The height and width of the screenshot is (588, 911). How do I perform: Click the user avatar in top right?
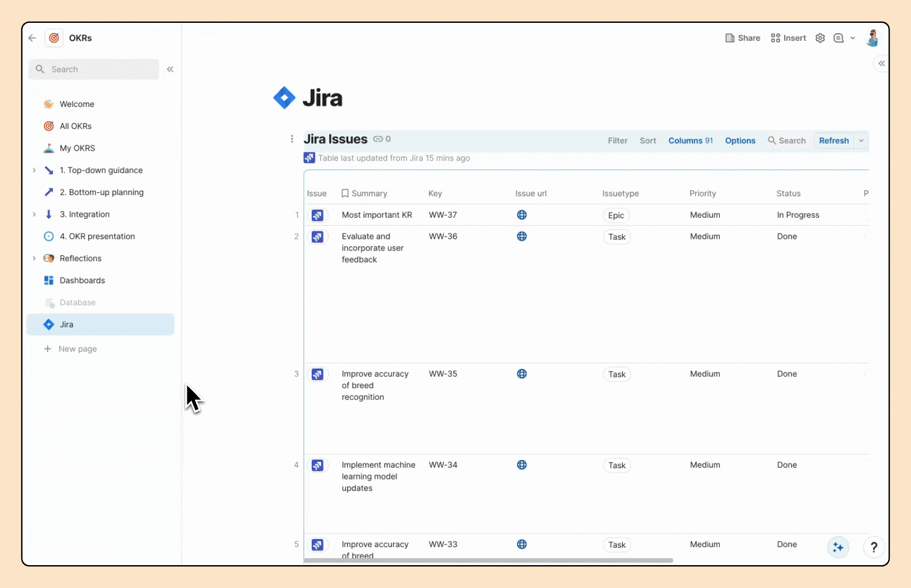873,38
